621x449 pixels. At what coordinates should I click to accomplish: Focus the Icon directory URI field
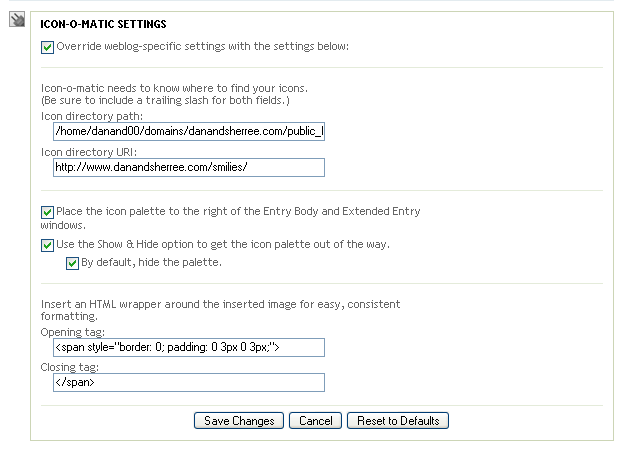pos(189,167)
